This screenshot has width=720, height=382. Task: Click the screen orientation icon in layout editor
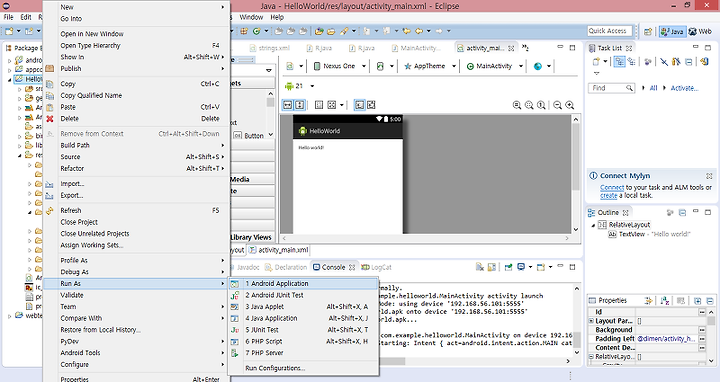(380, 66)
